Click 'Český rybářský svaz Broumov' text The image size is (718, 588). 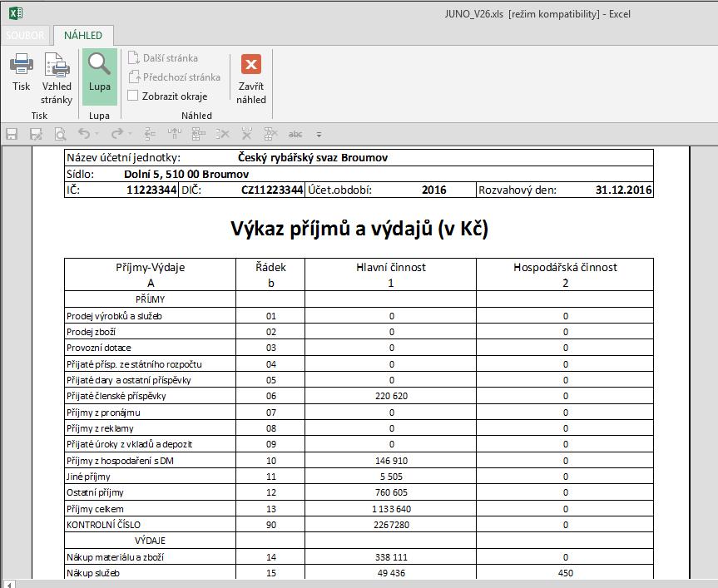coord(313,157)
